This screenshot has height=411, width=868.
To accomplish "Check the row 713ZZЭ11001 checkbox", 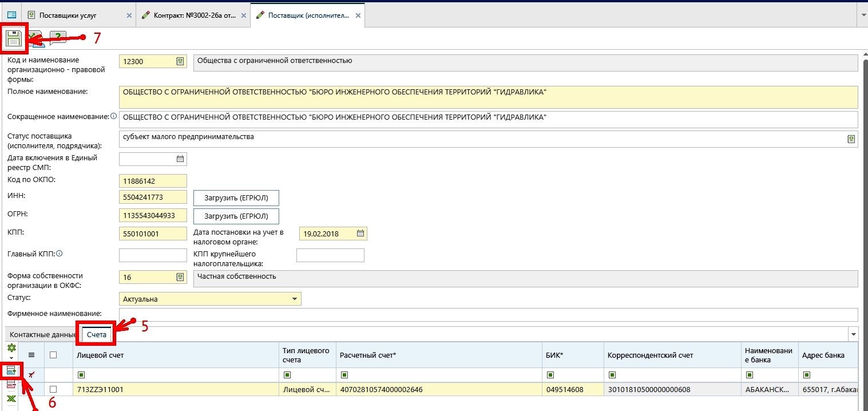I will pos(53,389).
